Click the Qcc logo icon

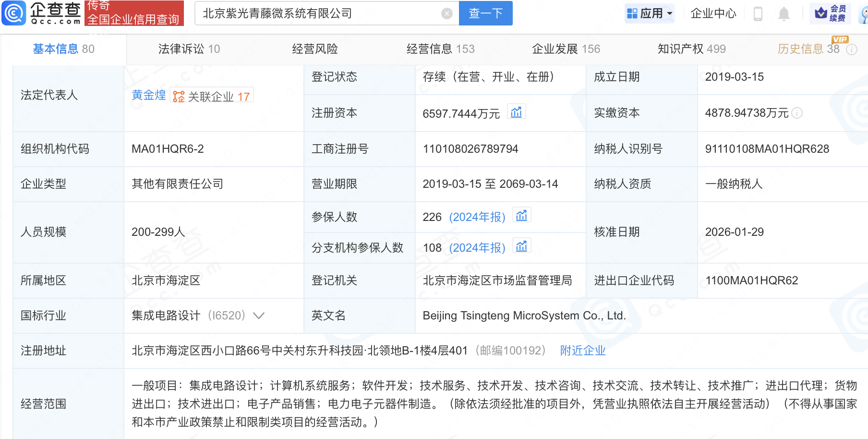14,13
